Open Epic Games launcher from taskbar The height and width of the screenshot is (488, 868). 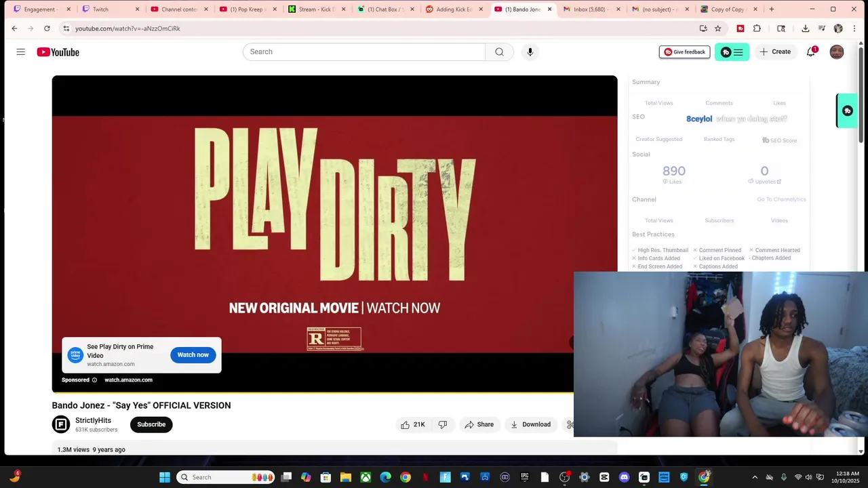coord(524,477)
